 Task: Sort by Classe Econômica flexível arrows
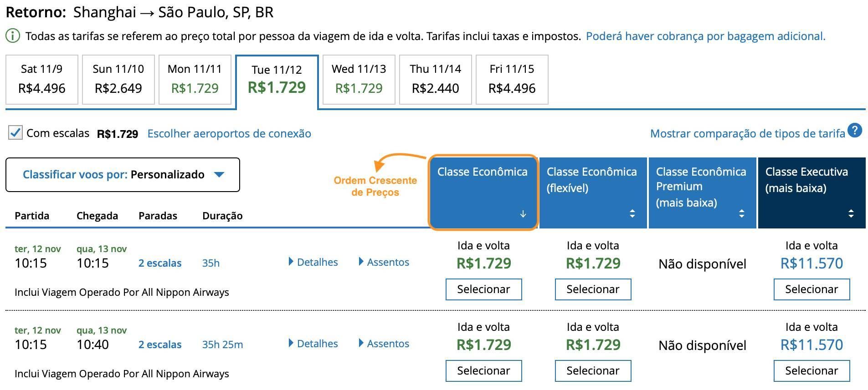pos(632,213)
